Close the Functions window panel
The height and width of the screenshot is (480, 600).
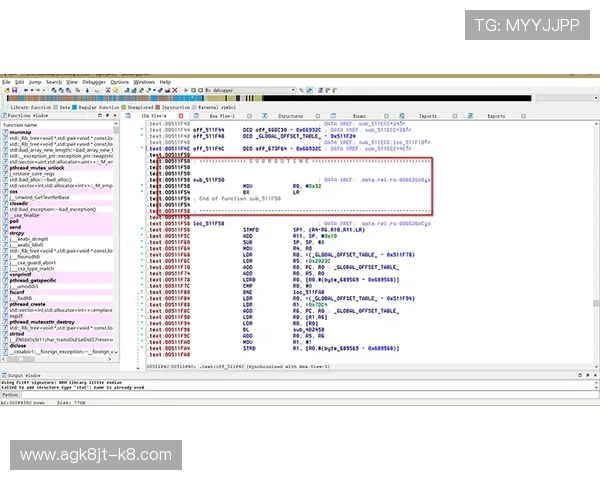pyautogui.click(x=115, y=115)
